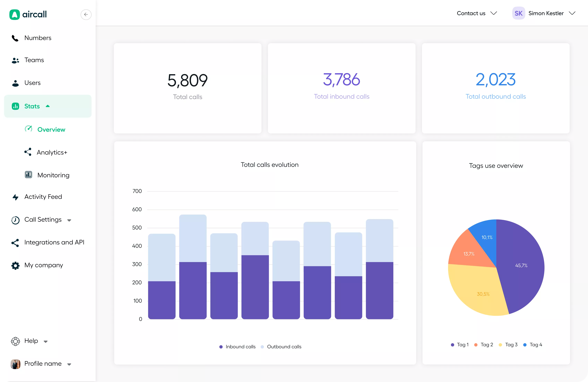Toggle Tag 2 in pie chart legend
The height and width of the screenshot is (382, 588).
coord(483,344)
